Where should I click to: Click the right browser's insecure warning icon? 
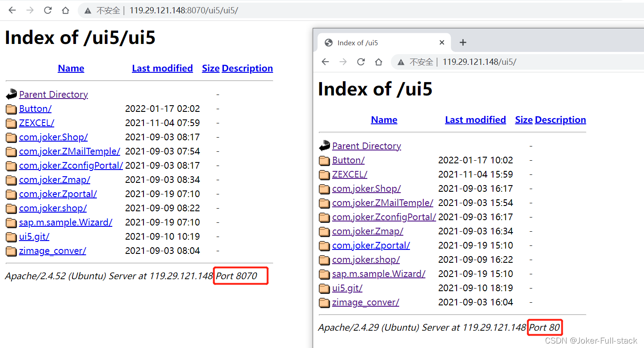click(x=401, y=62)
